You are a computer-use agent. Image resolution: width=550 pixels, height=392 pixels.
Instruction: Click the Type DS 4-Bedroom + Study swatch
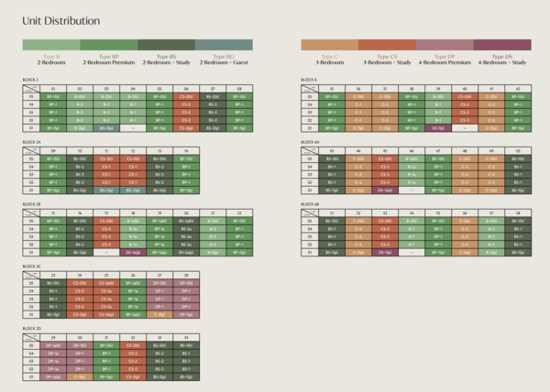(x=502, y=44)
